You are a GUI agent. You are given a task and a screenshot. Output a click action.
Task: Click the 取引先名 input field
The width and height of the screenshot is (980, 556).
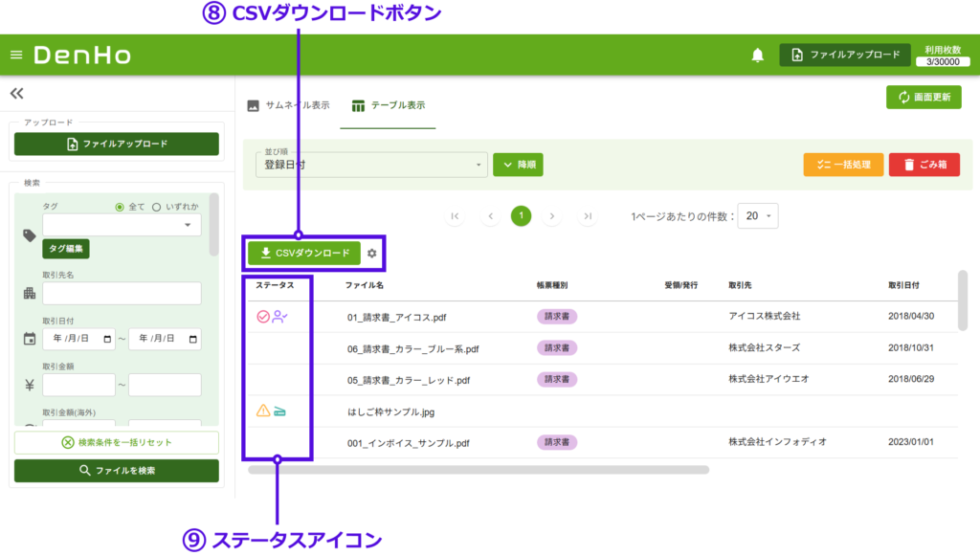pos(122,294)
